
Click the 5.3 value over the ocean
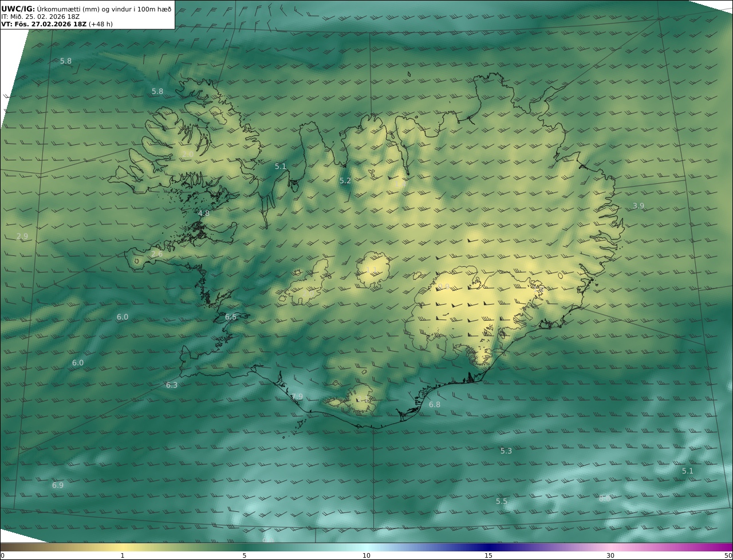[506, 451]
